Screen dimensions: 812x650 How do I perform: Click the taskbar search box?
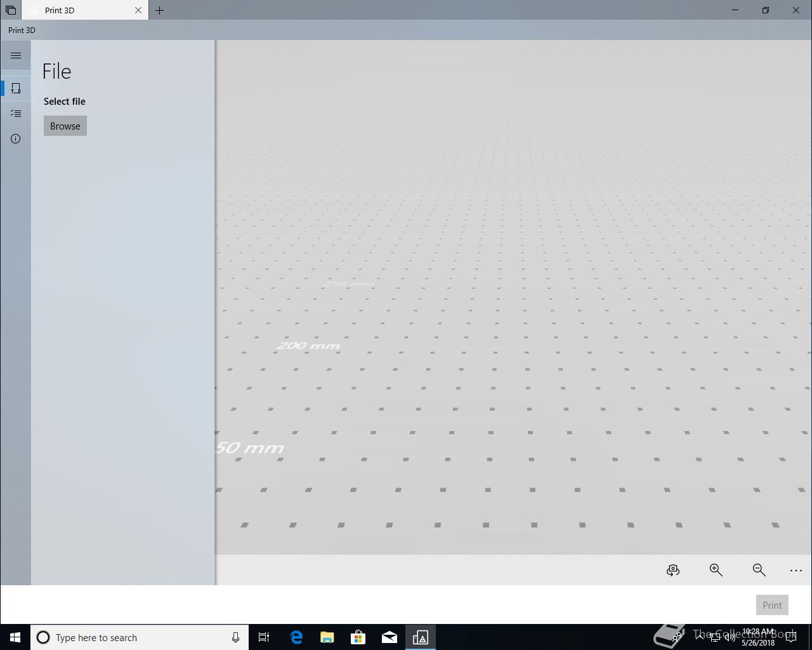[140, 637]
